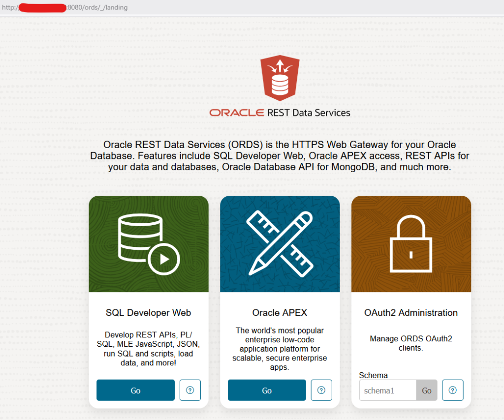504x420 pixels.
Task: Click the ORDS introduction paragraph
Action: point(280,156)
